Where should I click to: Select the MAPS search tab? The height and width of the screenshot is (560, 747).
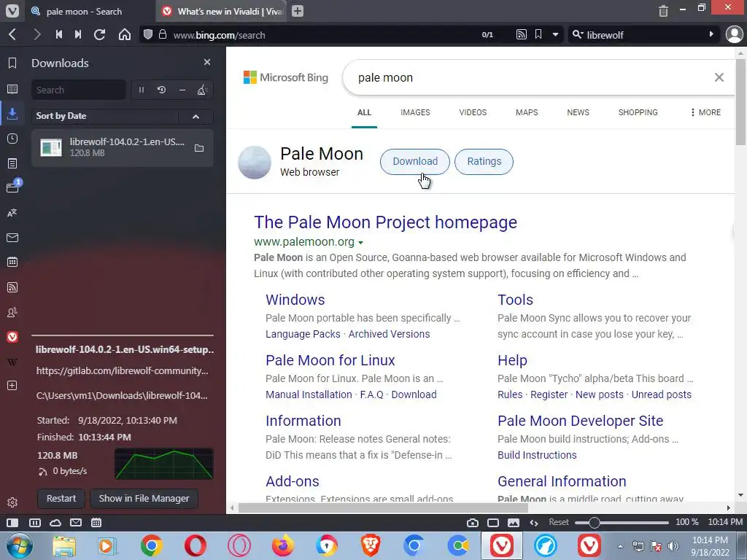[x=527, y=112]
